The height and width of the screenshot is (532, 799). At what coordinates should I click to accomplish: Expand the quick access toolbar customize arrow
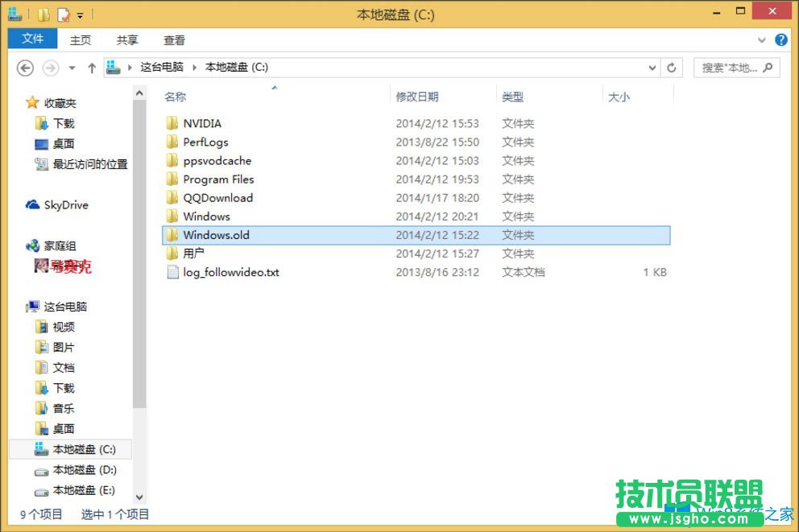pyautogui.click(x=80, y=14)
